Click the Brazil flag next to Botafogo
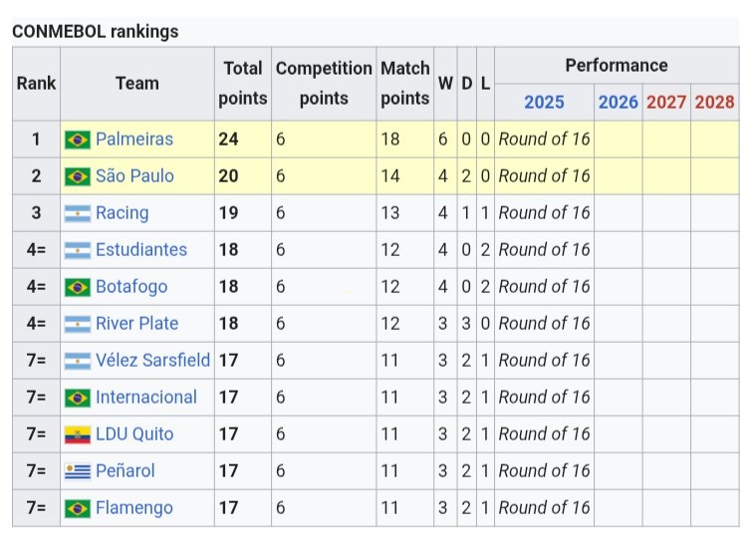Viewport: 756px width, 545px height. tap(77, 287)
